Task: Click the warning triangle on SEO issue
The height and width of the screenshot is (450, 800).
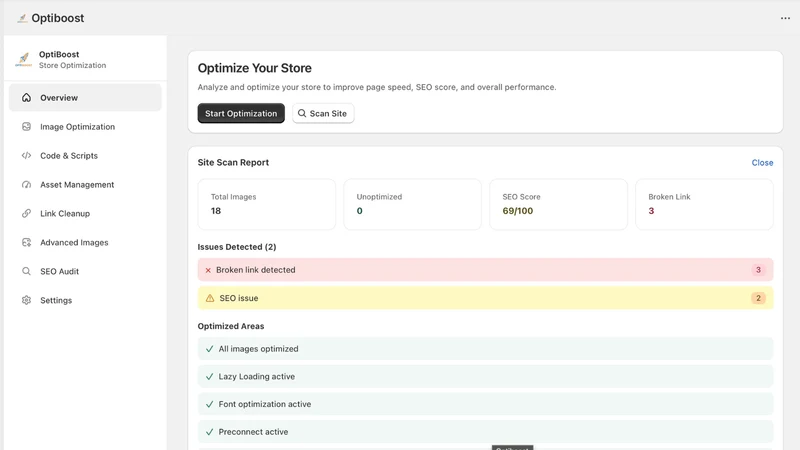Action: (210, 298)
